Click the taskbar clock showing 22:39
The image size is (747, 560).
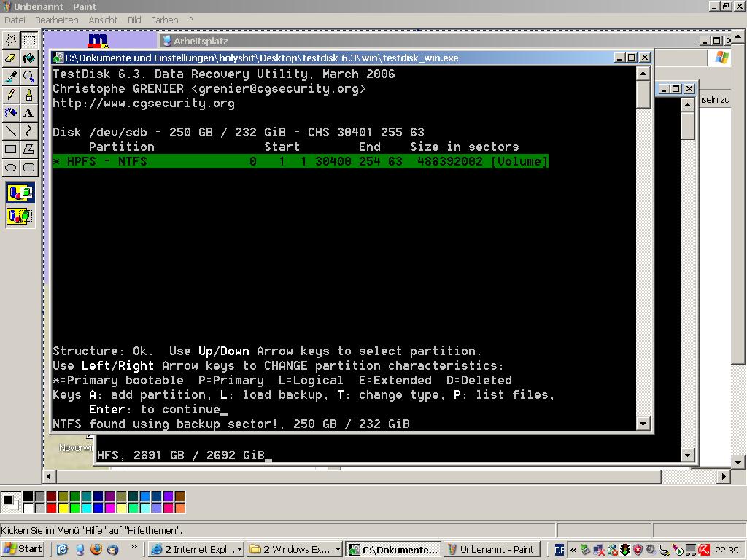(x=727, y=550)
